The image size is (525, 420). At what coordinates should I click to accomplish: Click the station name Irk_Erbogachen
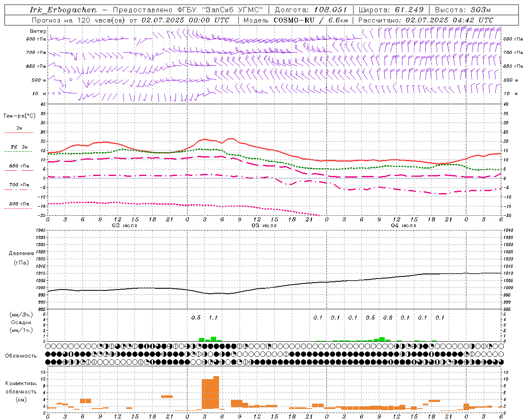64,10
